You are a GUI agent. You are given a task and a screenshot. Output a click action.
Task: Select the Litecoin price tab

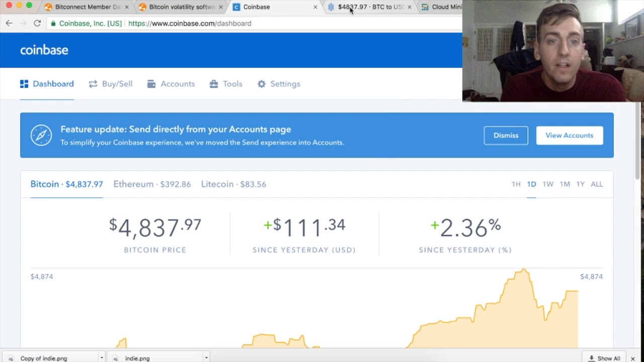point(233,184)
